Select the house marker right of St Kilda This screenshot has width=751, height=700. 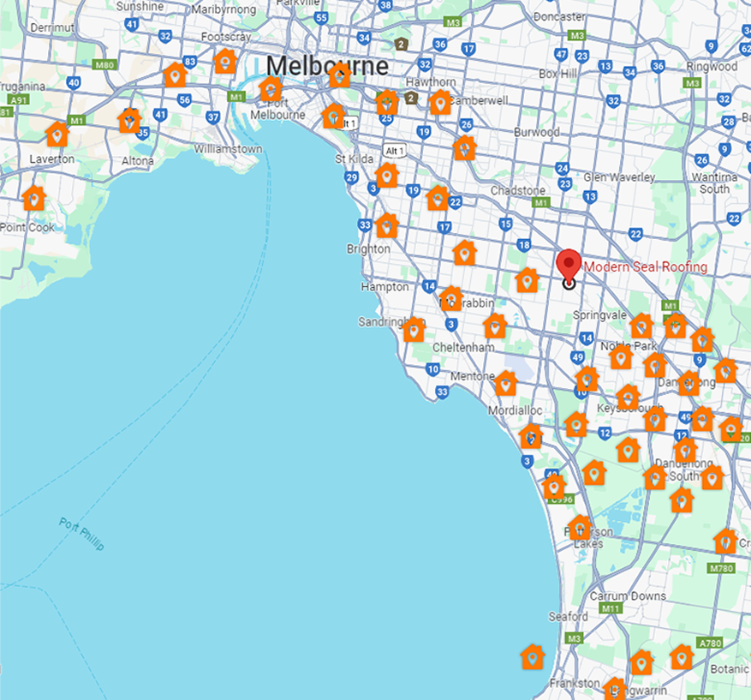(x=387, y=176)
